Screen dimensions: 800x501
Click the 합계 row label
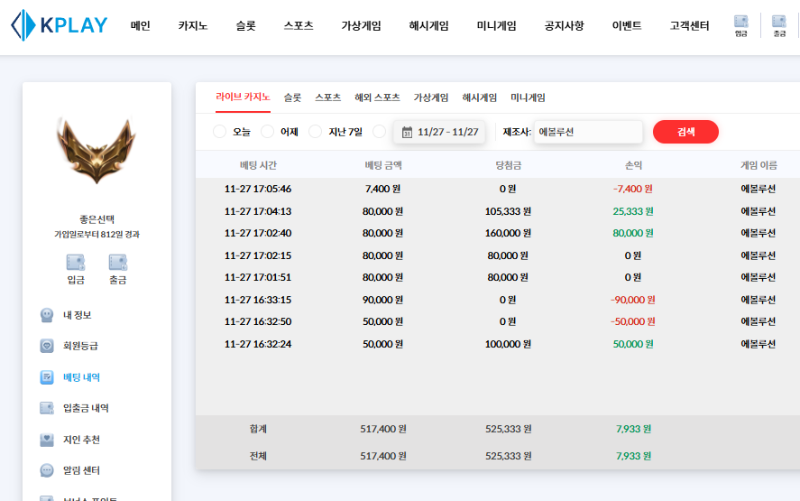[258, 429]
